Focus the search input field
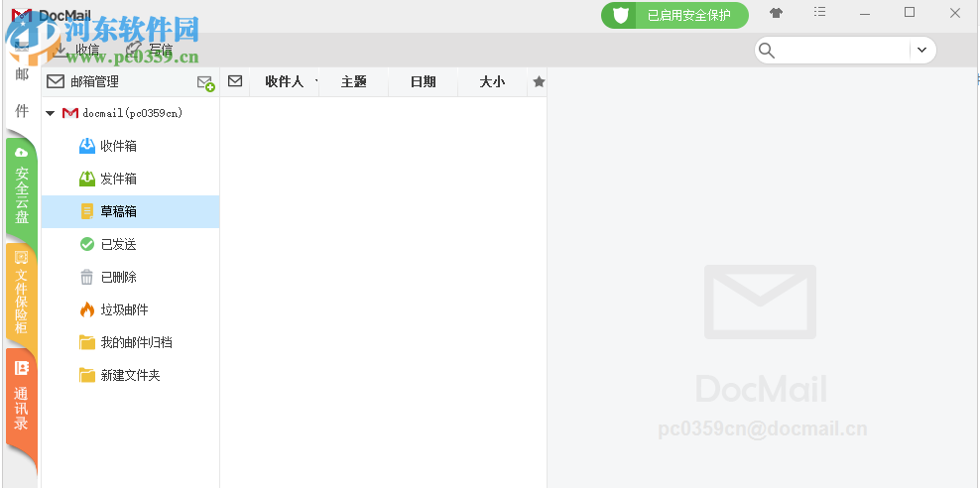980x488 pixels. (x=842, y=51)
